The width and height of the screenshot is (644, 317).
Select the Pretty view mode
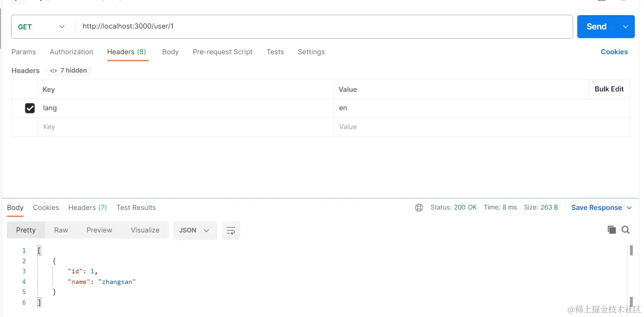click(x=26, y=230)
